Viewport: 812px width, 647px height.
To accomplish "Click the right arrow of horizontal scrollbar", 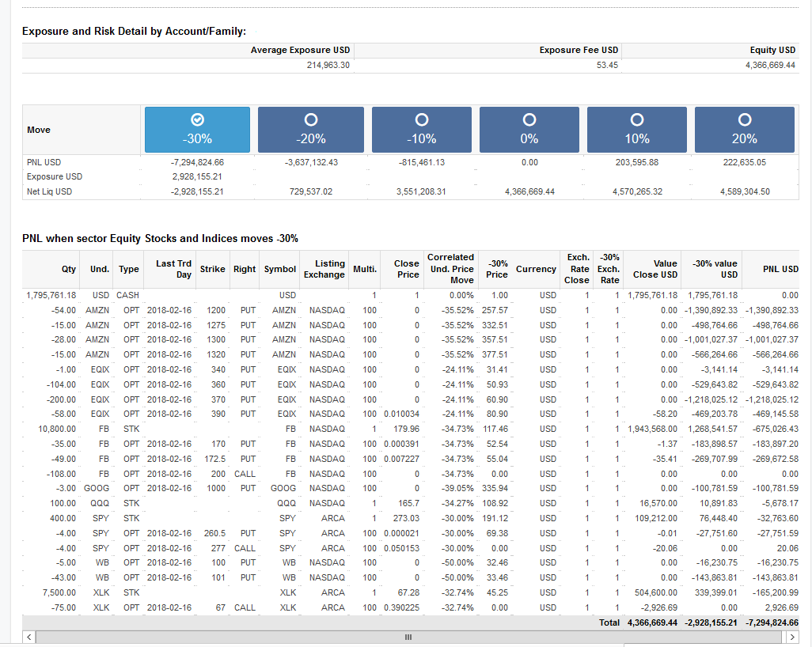I will click(792, 638).
